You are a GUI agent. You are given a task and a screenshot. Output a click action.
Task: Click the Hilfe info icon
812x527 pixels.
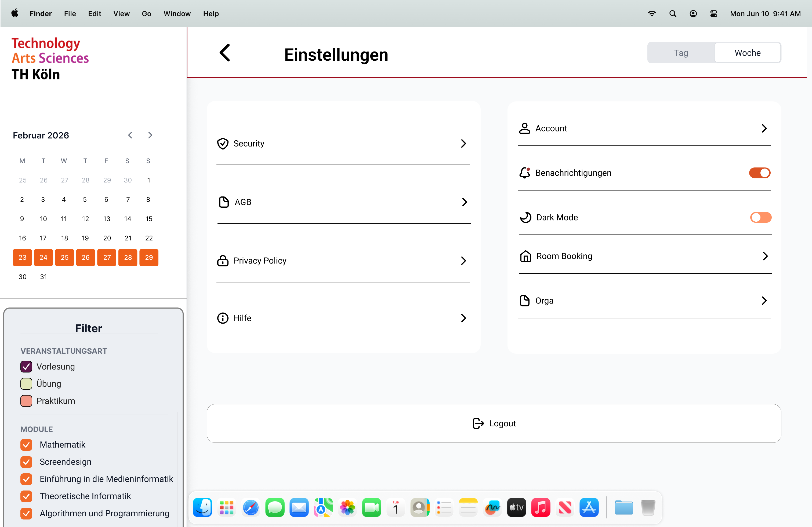[x=223, y=318]
